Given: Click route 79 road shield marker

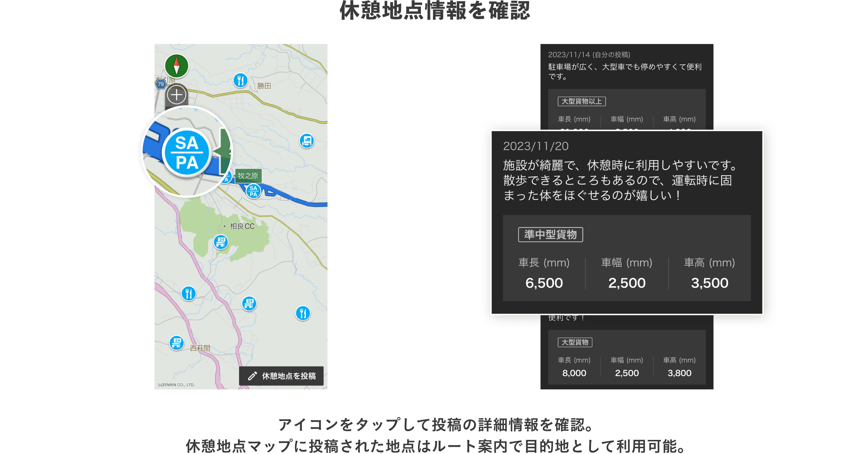Looking at the screenshot, I should tap(161, 84).
